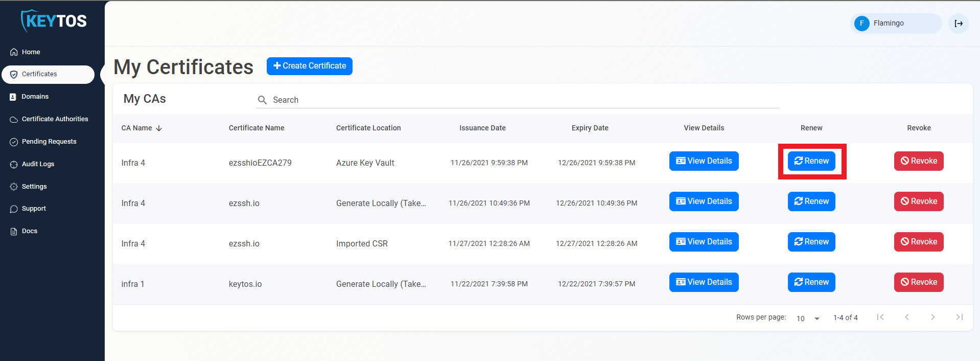The image size is (980, 361).
Task: Click the search magnifier icon
Action: 262,100
